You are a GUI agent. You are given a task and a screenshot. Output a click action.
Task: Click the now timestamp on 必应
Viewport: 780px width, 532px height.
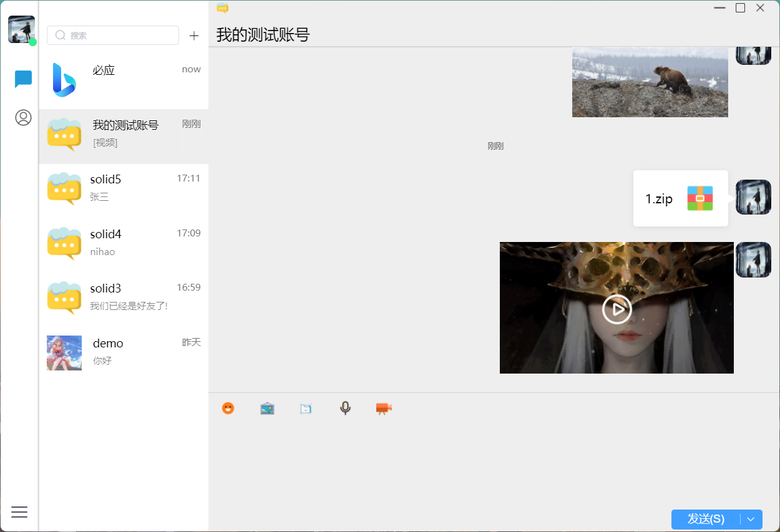[192, 69]
